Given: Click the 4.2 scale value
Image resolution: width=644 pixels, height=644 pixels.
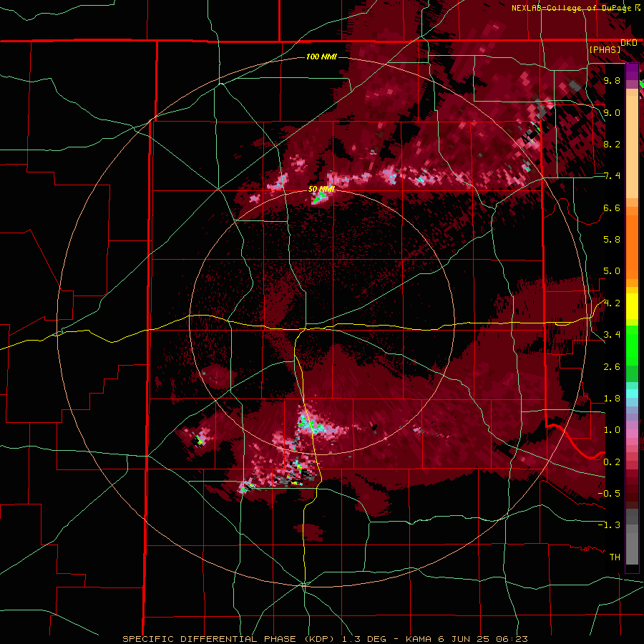Looking at the screenshot, I should pos(612,303).
